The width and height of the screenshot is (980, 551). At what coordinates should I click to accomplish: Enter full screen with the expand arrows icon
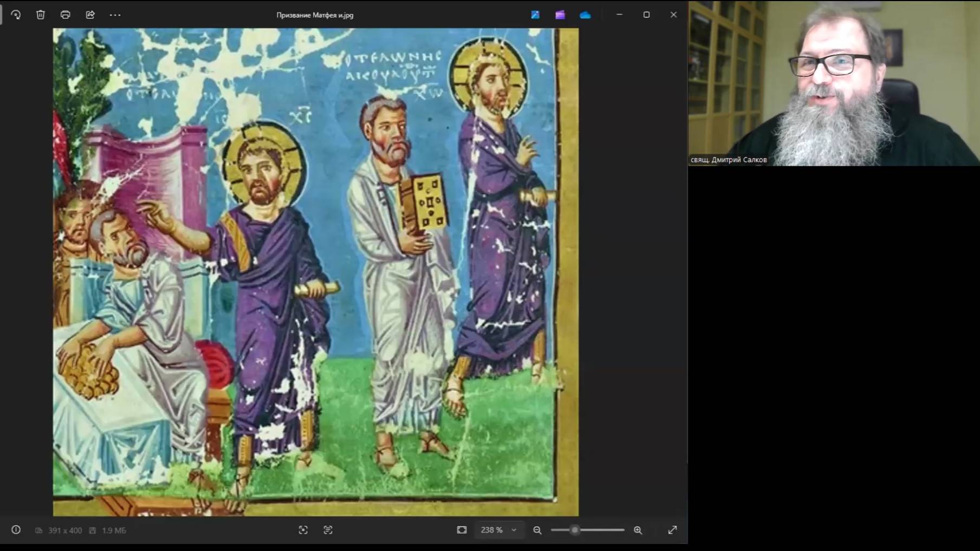tap(672, 530)
